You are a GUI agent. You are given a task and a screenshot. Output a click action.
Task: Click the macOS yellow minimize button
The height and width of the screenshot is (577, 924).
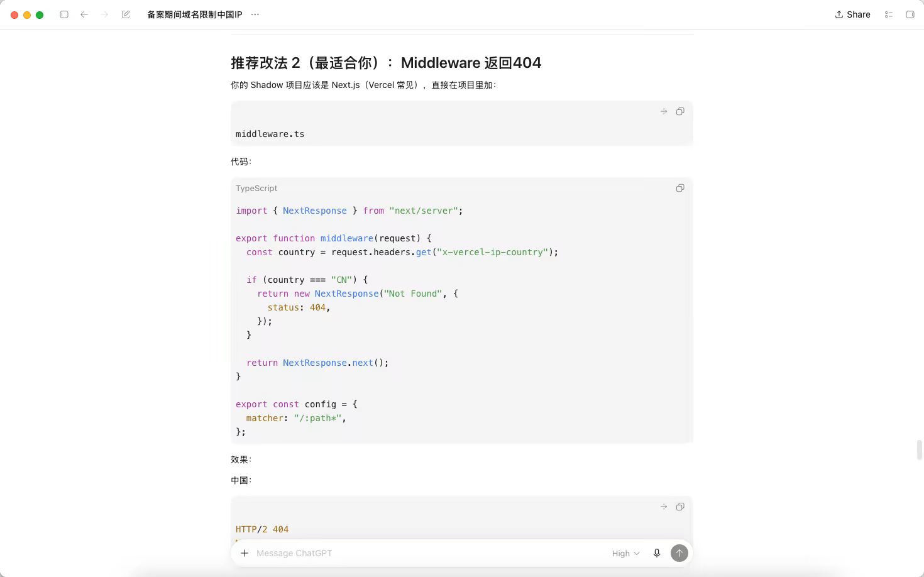27,15
